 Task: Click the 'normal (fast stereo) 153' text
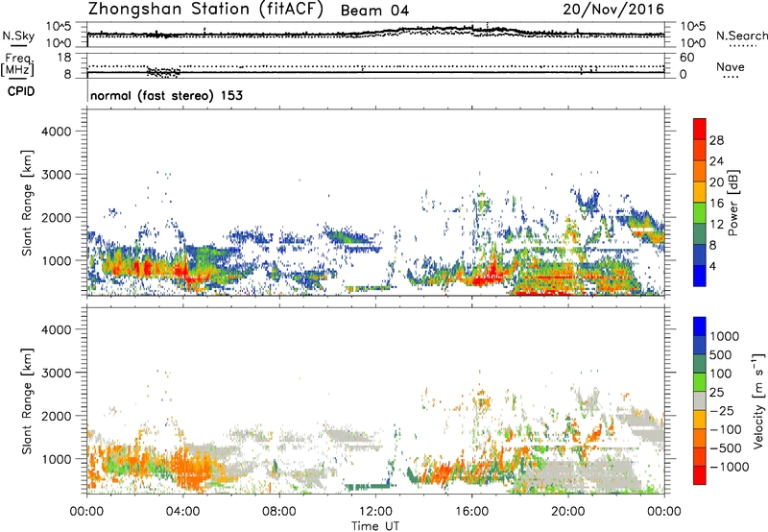pyautogui.click(x=166, y=95)
